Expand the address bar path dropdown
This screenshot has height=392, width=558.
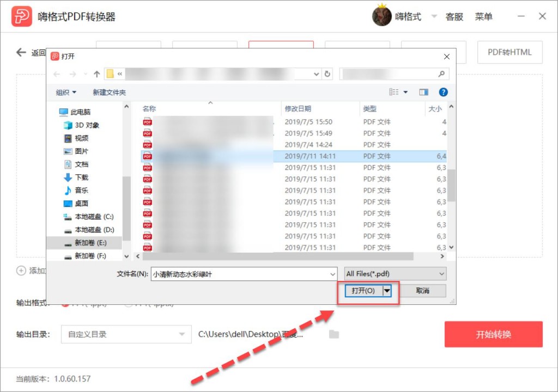click(x=316, y=74)
